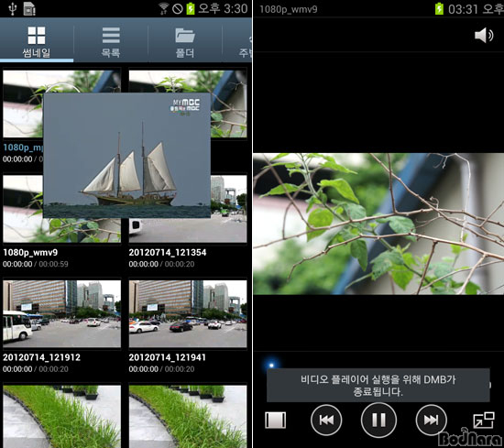Tap the volume speaker icon

pyautogui.click(x=484, y=35)
